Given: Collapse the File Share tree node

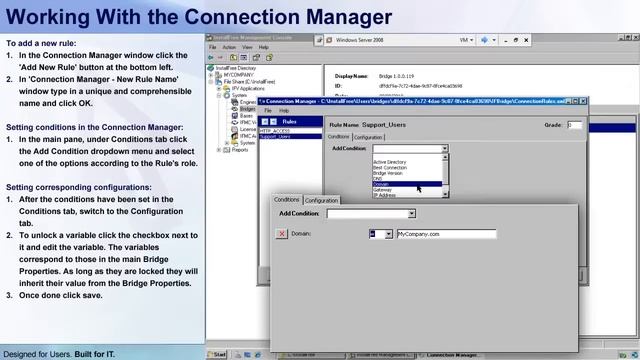Looking at the screenshot, I should (x=211, y=82).
